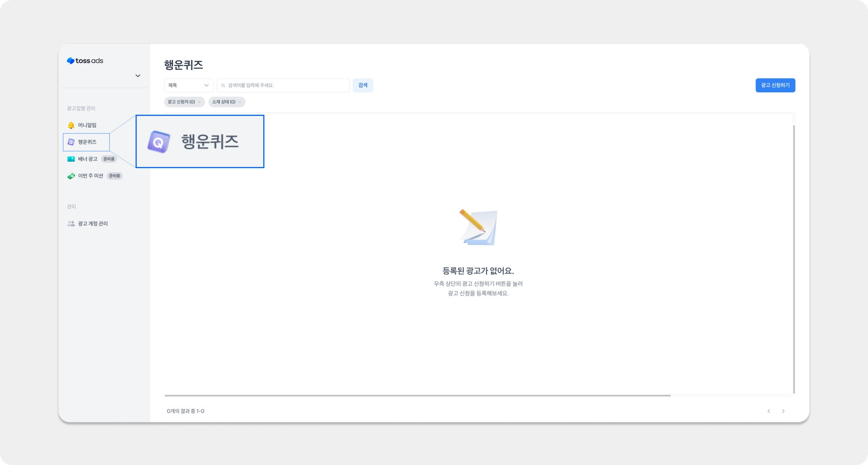Go to next page with right arrow
This screenshot has width=868, height=465.
click(783, 411)
